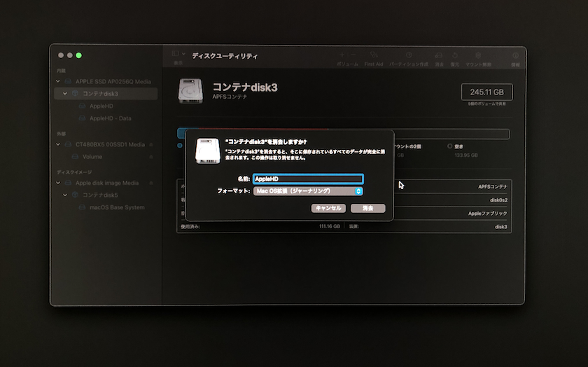Viewport: 588px width, 367px height.
Task: Click the large disk icon beside the コンテナdisk3 heading
Action: 190,91
